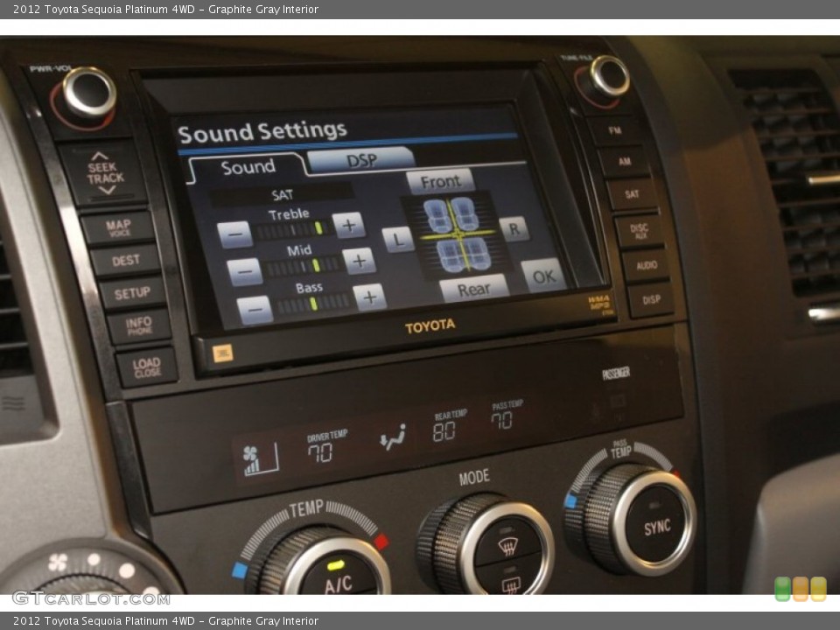Tap the REAR TEMP 80 readout
The height and width of the screenshot is (630, 840).
pos(449,426)
